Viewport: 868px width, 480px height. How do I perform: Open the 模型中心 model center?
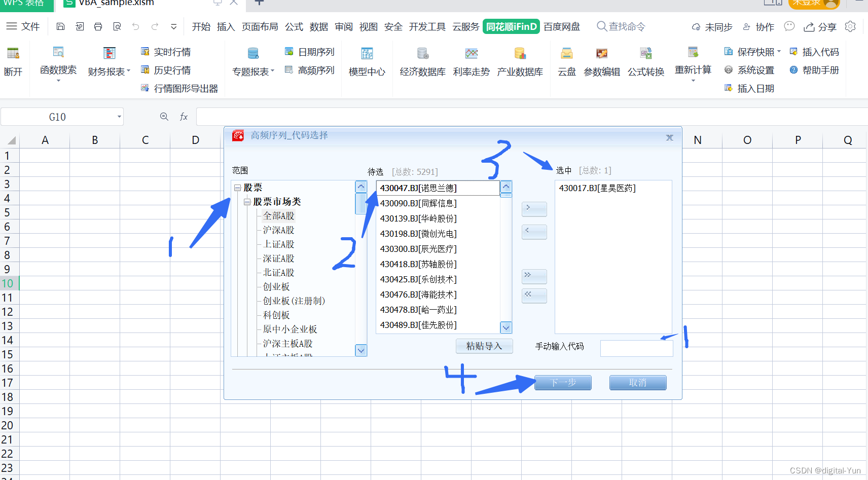[367, 62]
